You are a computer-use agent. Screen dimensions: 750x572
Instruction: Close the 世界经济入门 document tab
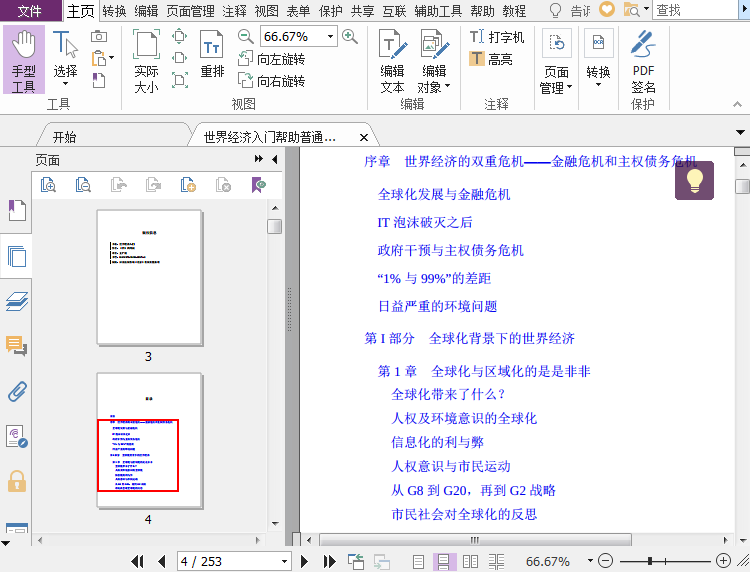[364, 138]
